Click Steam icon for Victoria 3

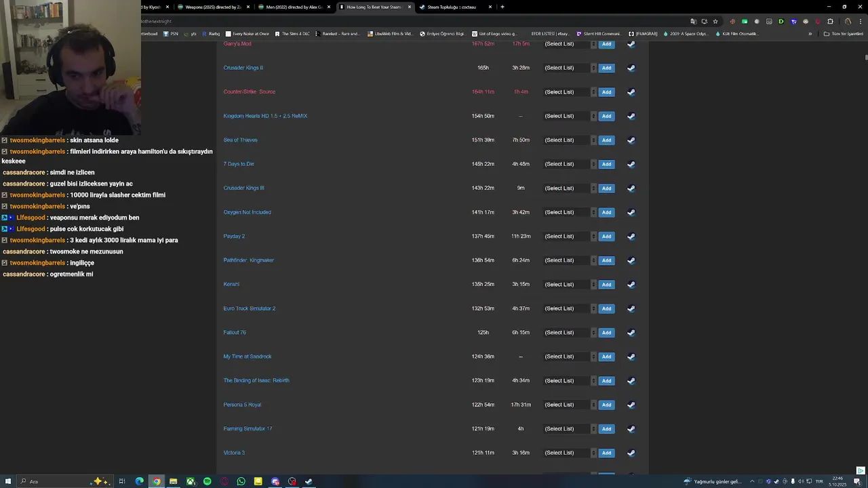631,453
